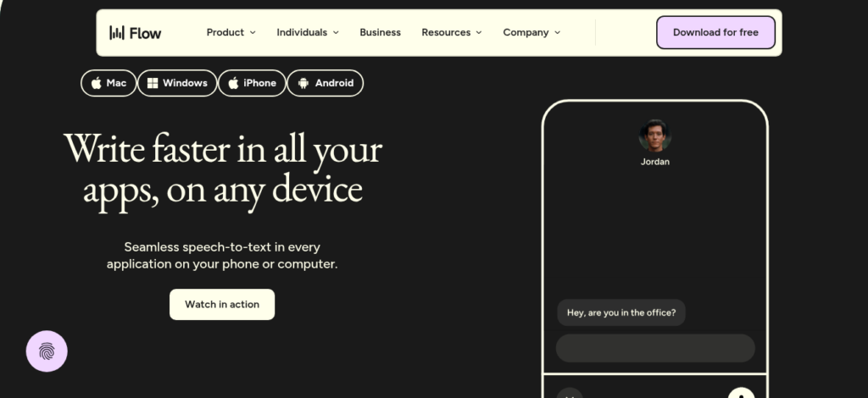The width and height of the screenshot is (868, 398).
Task: Choose the iPhone platform button
Action: pyautogui.click(x=252, y=83)
